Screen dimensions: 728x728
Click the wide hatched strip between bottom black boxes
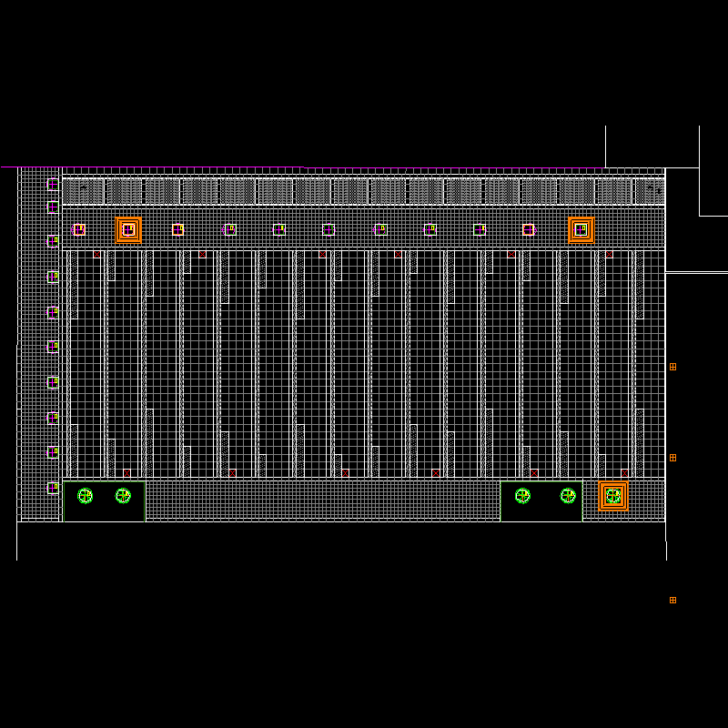click(322, 500)
